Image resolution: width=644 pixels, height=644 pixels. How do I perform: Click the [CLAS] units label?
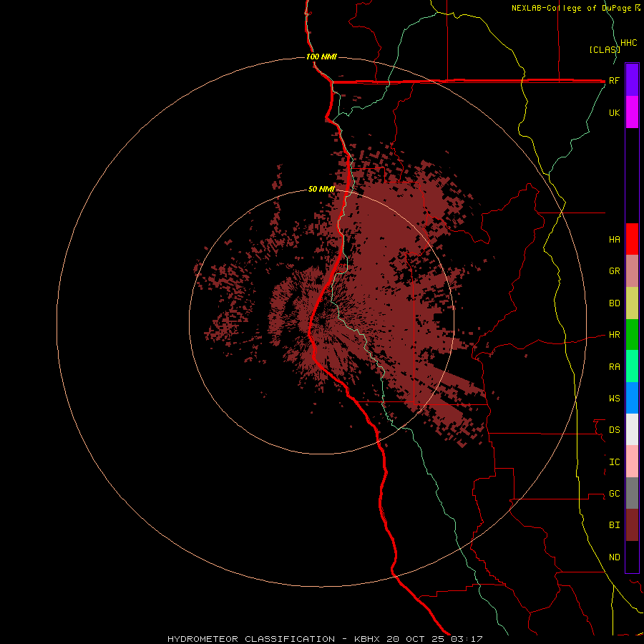[x=605, y=49]
